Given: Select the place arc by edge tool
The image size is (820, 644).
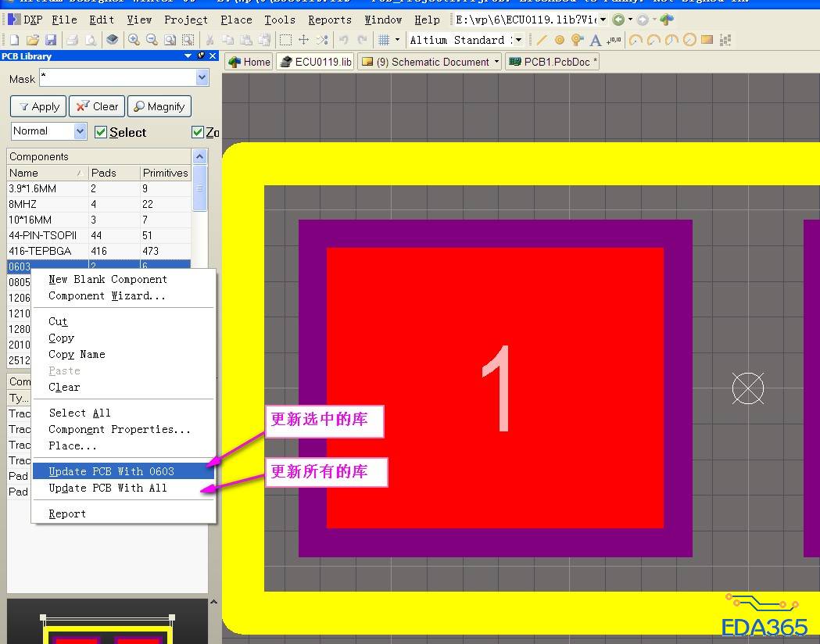Looking at the screenshot, I should [653, 40].
